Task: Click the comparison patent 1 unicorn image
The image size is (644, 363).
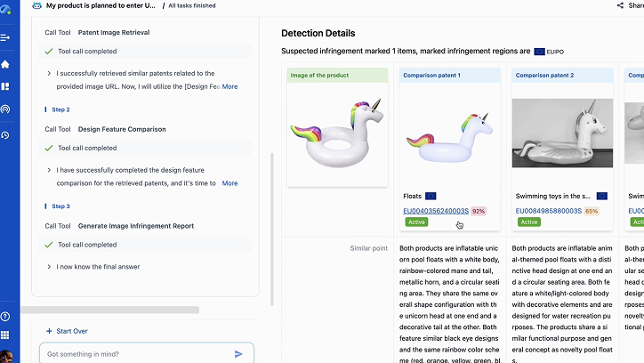Action: 450,137
